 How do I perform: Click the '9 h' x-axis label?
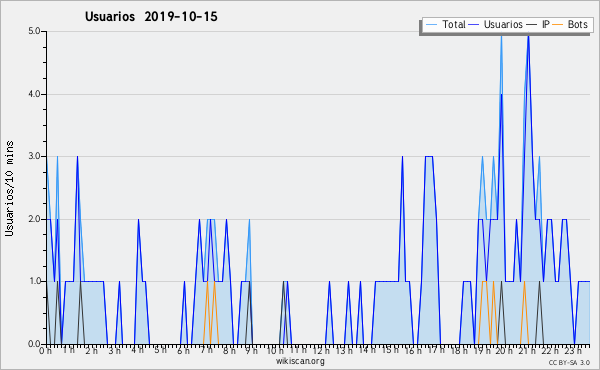point(251,350)
